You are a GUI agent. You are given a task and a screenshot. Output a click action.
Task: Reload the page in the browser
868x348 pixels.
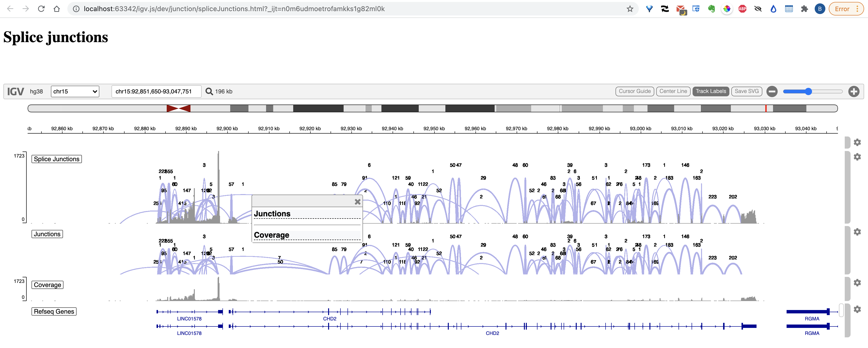pyautogui.click(x=41, y=9)
